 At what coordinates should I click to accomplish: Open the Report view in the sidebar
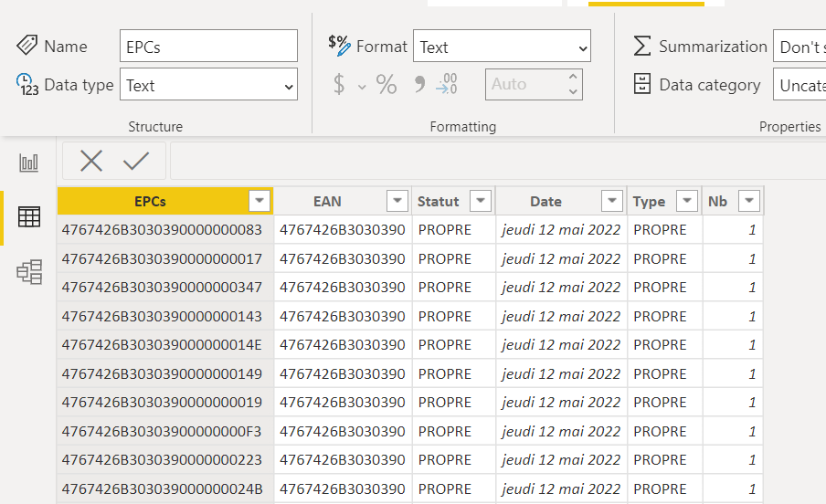[28, 163]
